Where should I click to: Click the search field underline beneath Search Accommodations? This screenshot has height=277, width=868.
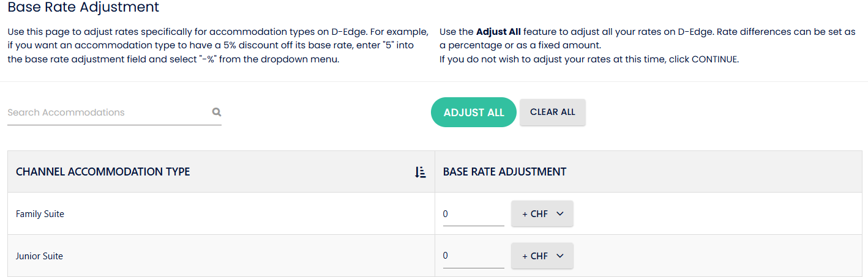114,125
